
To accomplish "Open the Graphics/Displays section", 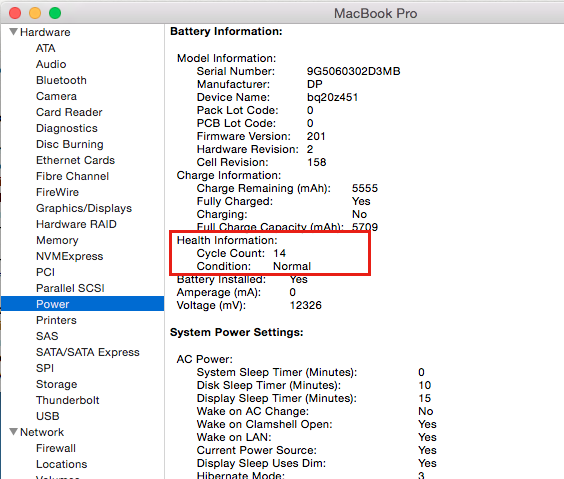I will pyautogui.click(x=84, y=208).
